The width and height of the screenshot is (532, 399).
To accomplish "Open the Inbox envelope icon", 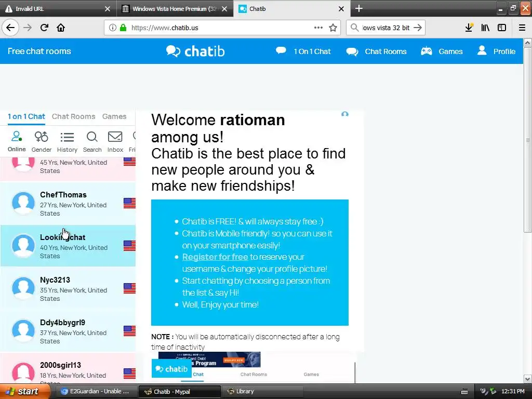I will pos(115,141).
